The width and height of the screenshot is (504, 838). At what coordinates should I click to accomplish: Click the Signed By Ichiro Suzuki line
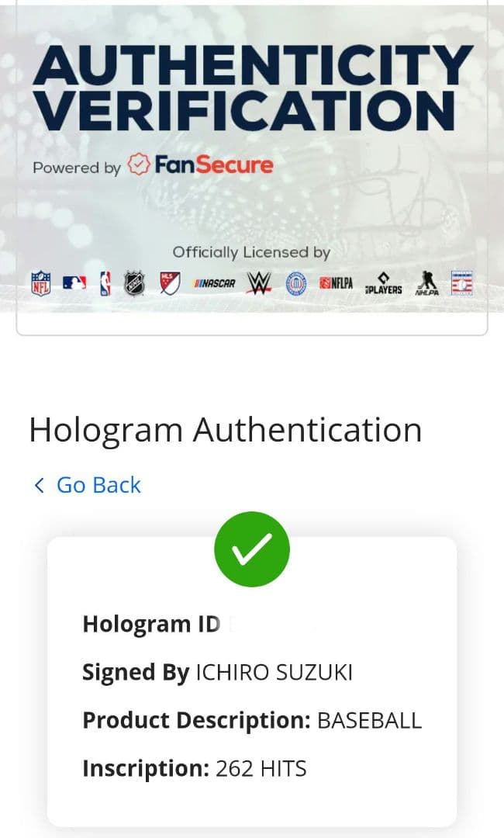pyautogui.click(x=217, y=672)
